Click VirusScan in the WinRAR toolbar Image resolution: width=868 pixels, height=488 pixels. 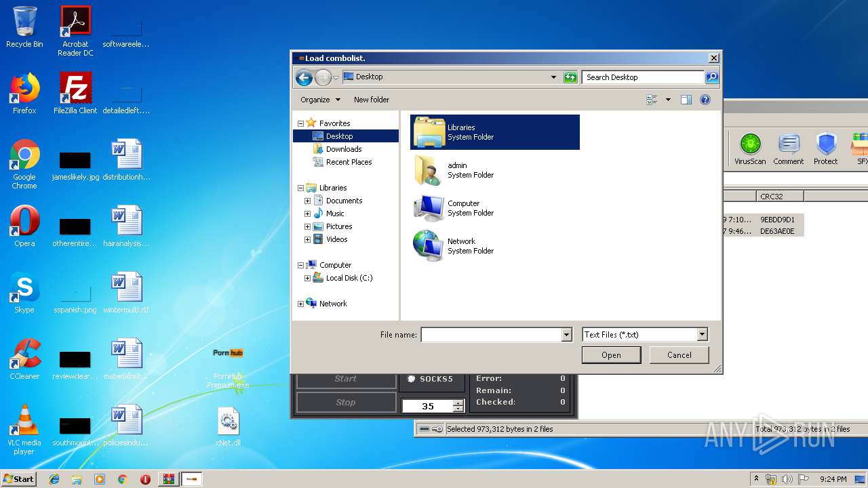tap(750, 149)
